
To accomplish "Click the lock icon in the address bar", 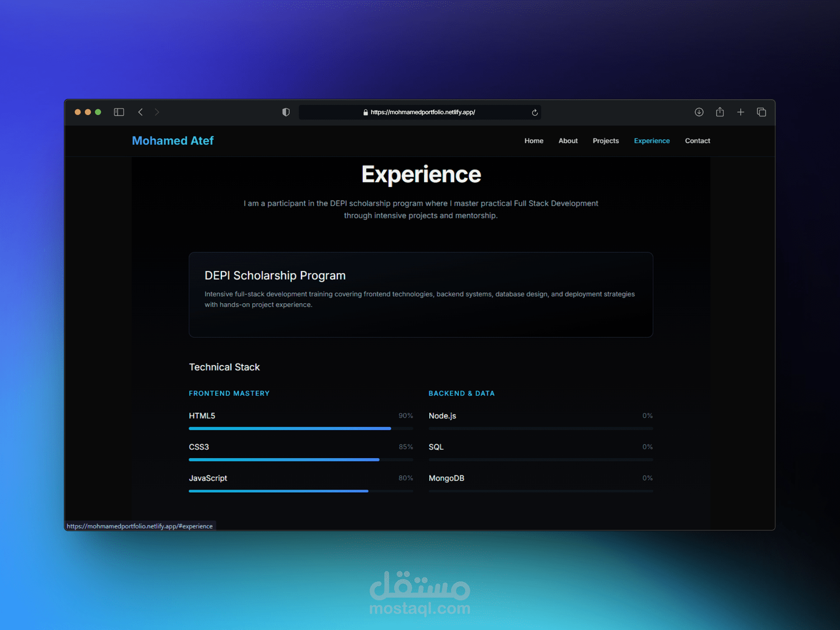I will 366,112.
